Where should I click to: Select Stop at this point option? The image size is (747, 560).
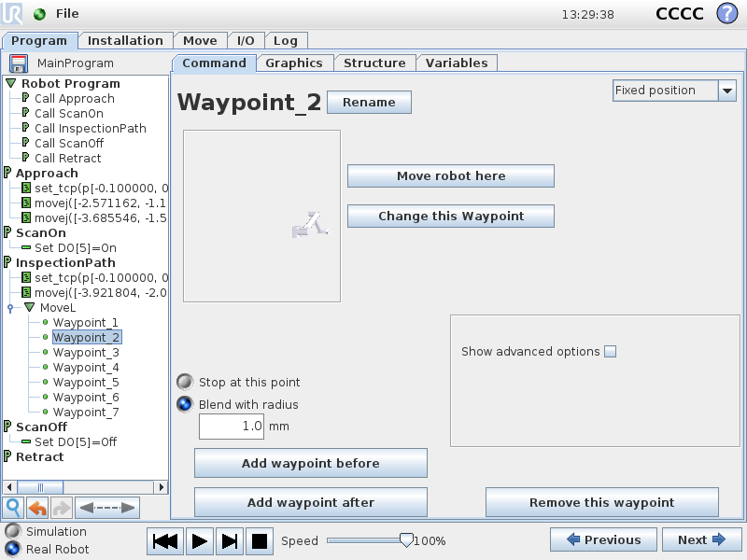point(185,382)
